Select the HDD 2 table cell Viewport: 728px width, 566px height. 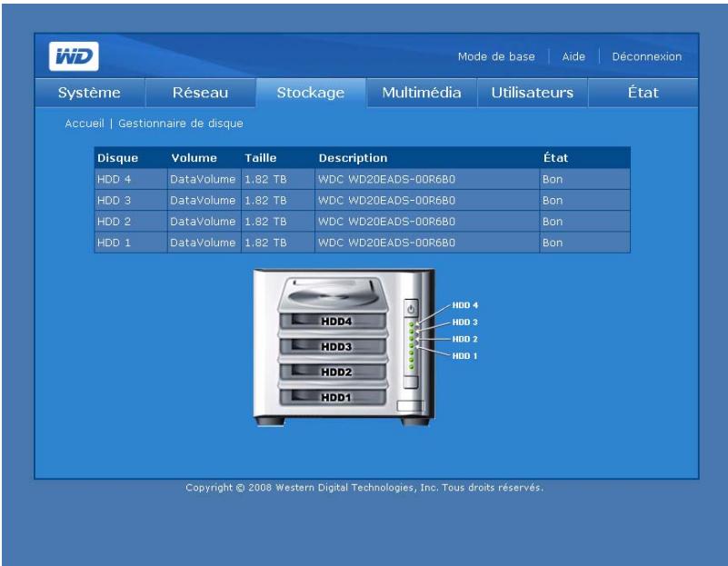[x=131, y=222]
